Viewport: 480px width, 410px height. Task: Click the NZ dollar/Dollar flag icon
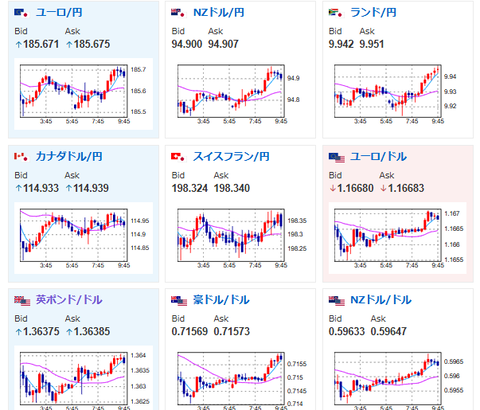336,301
